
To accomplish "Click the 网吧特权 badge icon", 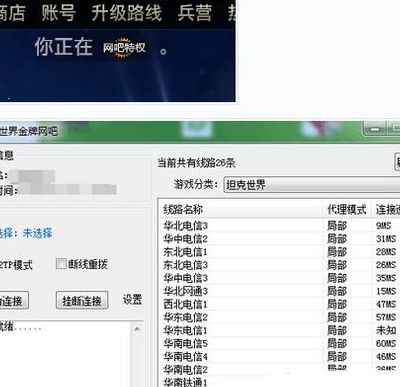I will click(124, 48).
